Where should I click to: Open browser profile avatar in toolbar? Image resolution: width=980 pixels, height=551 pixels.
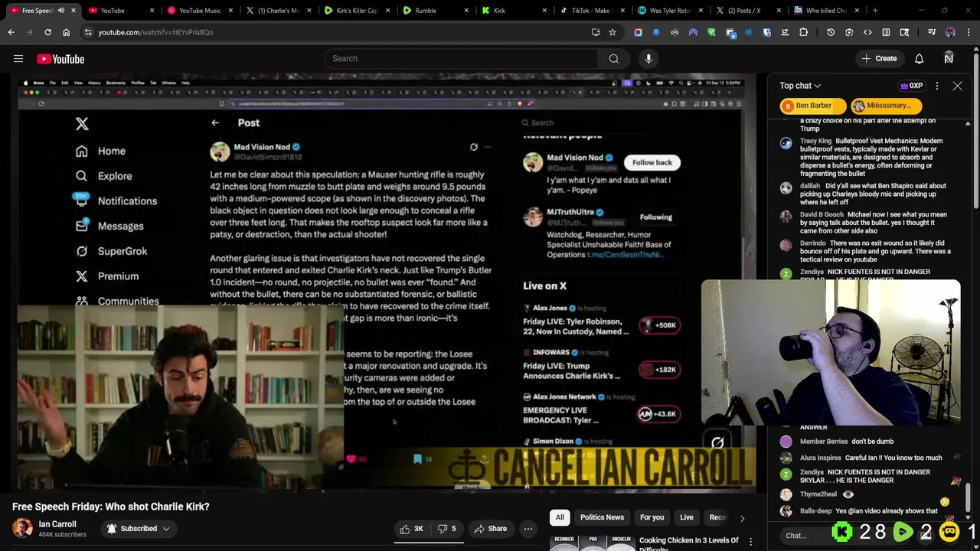(x=950, y=32)
